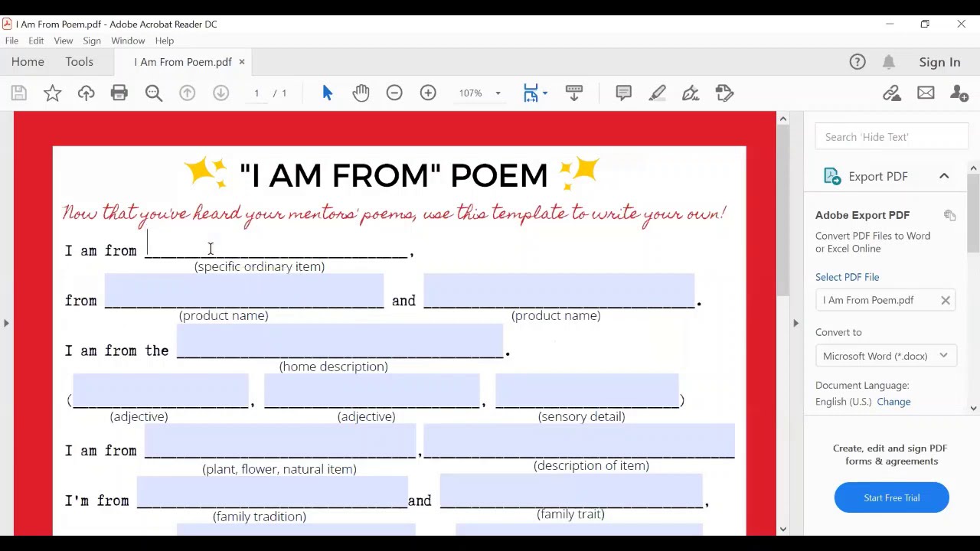980x551 pixels.
Task: Click the second product name field
Action: (x=559, y=292)
